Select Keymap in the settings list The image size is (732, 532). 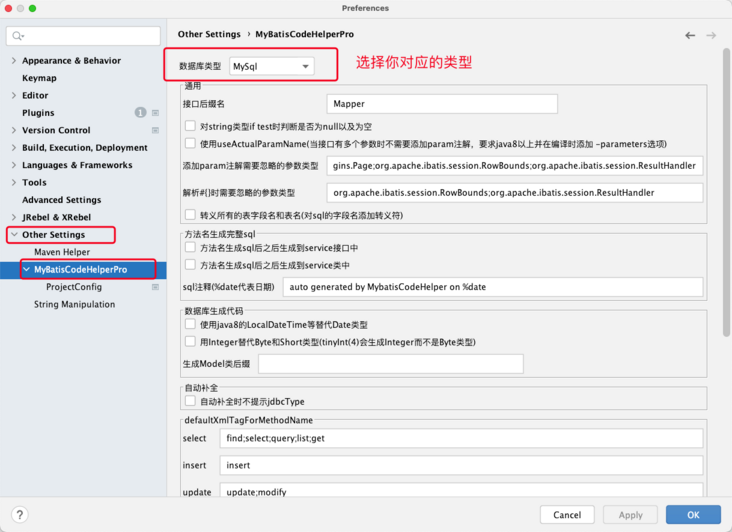pyautogui.click(x=39, y=78)
